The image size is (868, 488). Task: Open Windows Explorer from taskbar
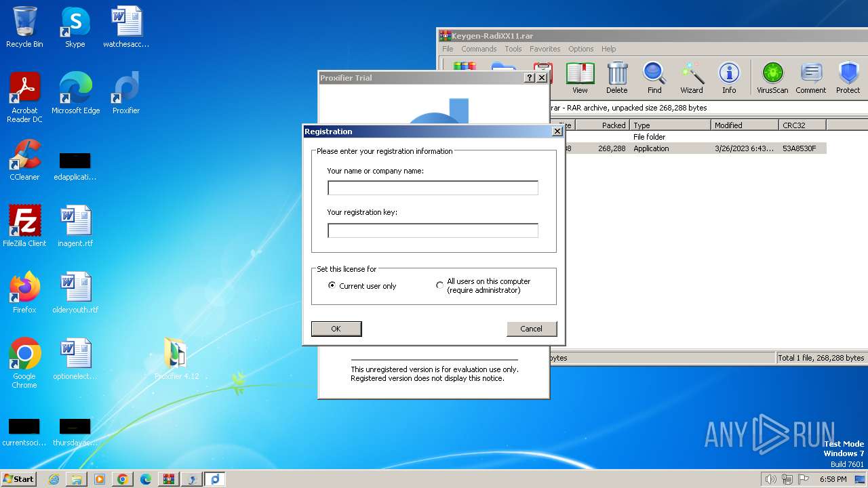(77, 479)
